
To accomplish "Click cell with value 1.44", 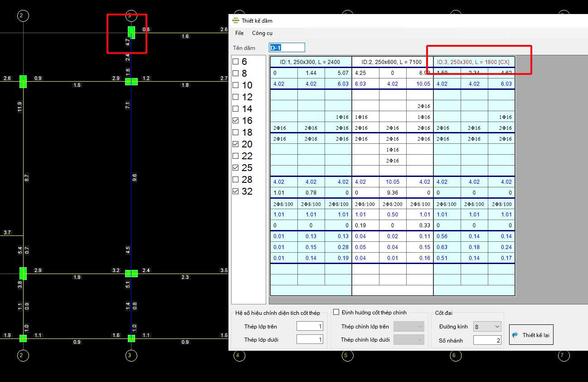I will 311,73.
